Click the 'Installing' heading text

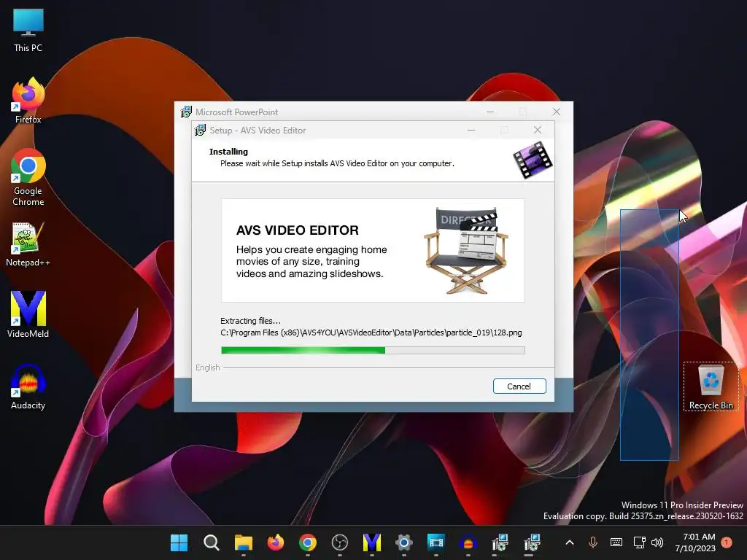(228, 152)
